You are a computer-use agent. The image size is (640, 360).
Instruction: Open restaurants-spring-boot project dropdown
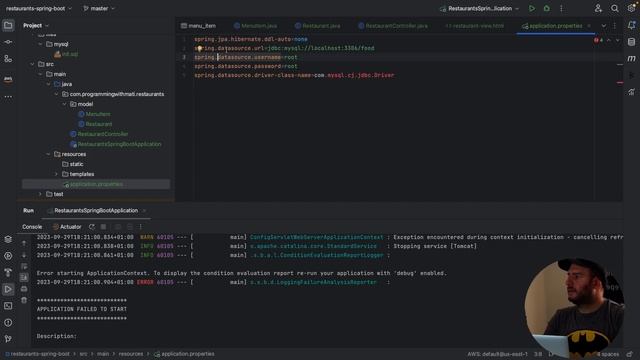39,9
